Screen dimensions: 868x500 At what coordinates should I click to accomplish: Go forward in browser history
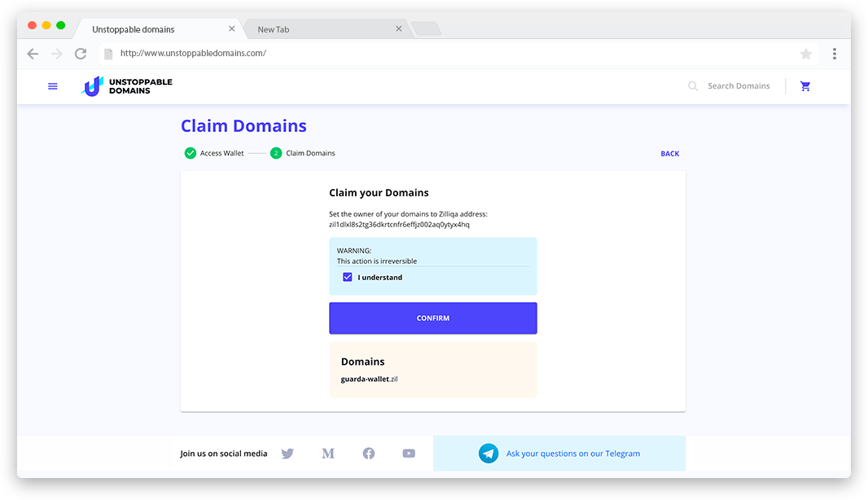tap(56, 54)
